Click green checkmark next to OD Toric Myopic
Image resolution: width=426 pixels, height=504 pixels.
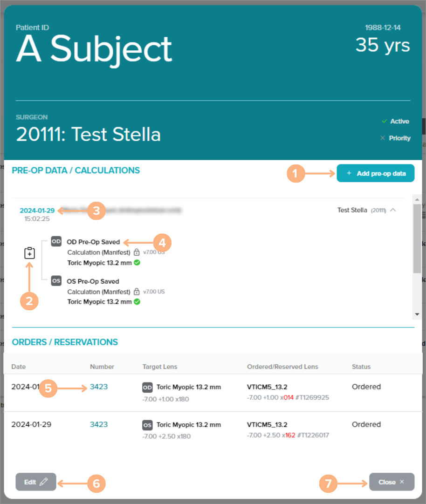tap(137, 263)
